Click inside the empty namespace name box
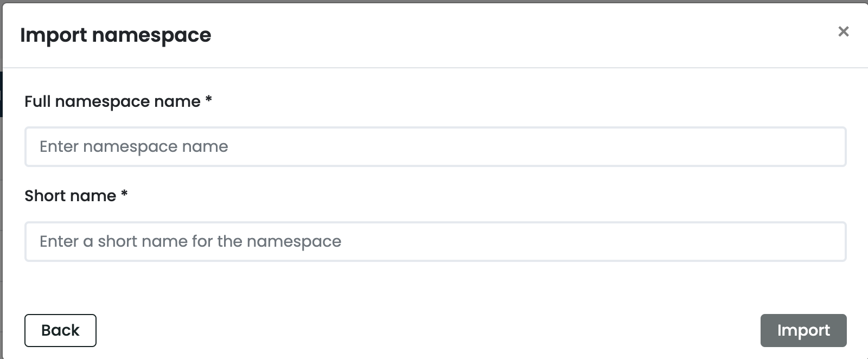 [434, 146]
